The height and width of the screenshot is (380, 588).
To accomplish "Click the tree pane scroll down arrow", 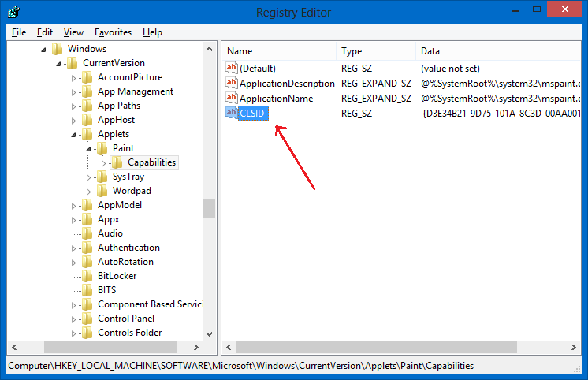I will click(x=209, y=333).
